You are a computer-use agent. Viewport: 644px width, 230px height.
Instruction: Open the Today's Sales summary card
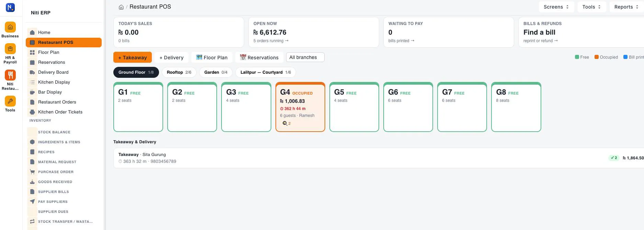point(179,32)
